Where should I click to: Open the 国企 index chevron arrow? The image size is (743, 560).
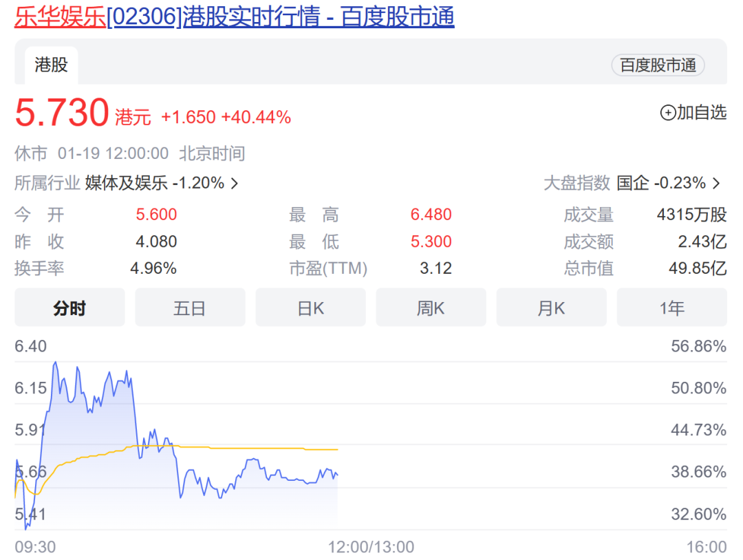tap(716, 183)
